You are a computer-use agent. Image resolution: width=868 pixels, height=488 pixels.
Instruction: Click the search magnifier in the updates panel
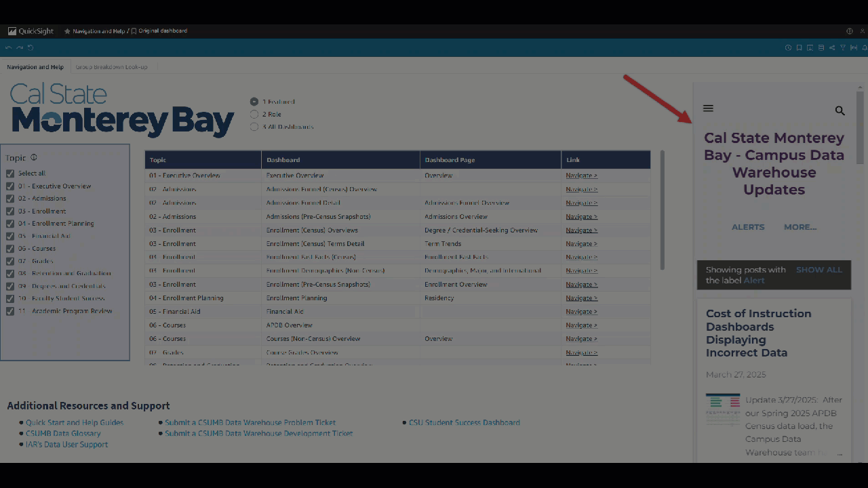tap(840, 110)
